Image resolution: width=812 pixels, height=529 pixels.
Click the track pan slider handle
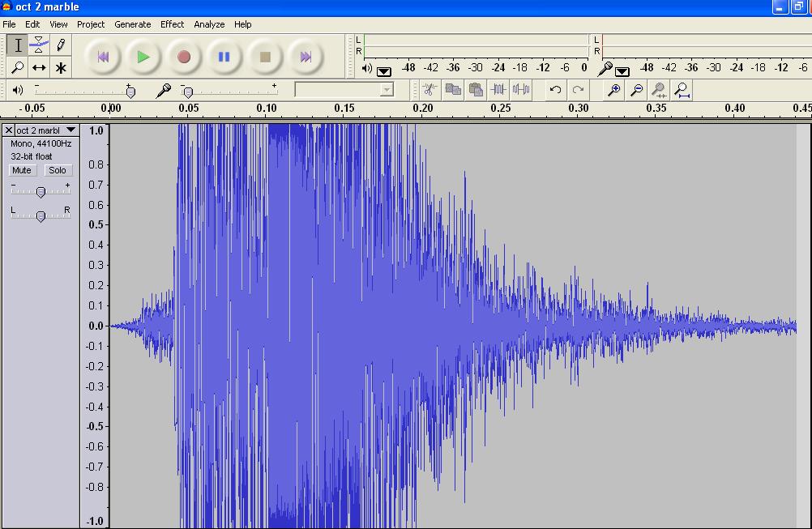click(x=41, y=215)
